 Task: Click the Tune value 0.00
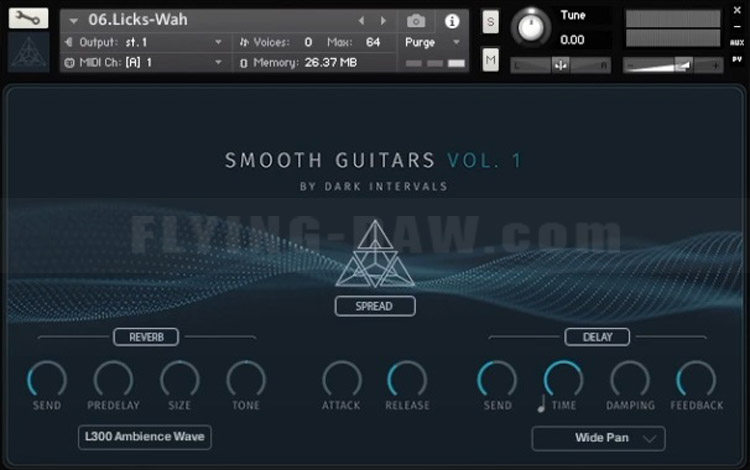click(572, 40)
